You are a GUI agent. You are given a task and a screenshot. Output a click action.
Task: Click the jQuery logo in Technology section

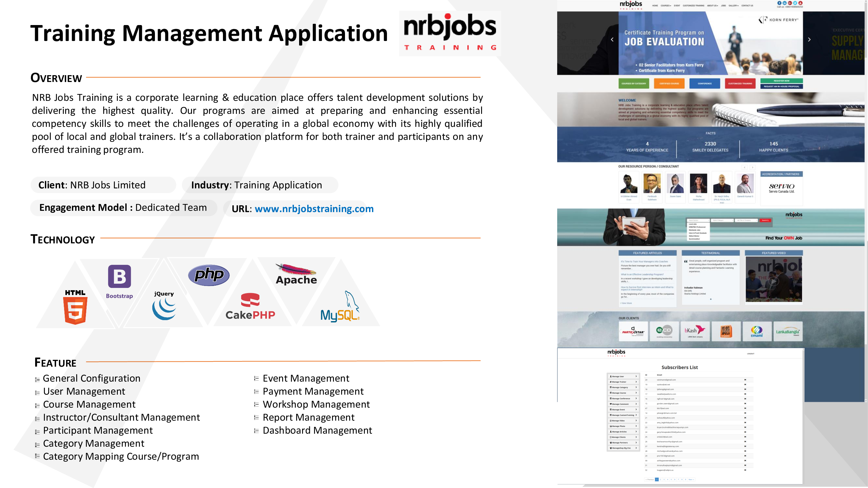(x=164, y=305)
